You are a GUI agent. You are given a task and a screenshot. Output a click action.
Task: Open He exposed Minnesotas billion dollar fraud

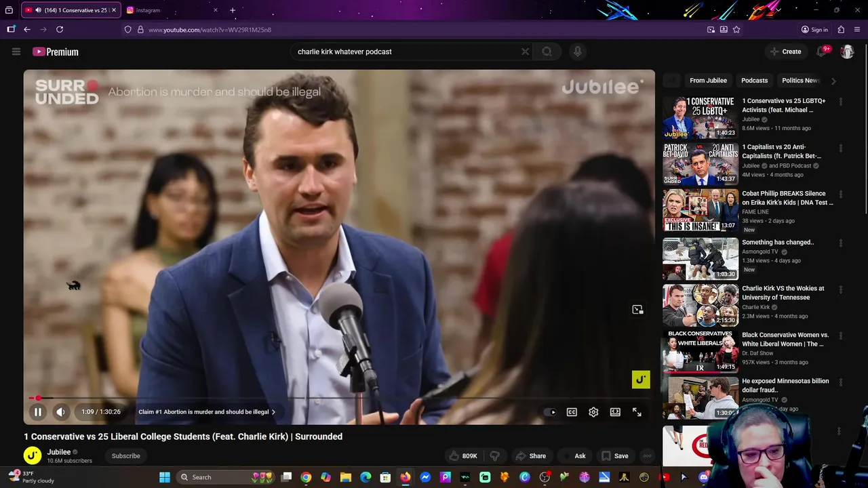[x=785, y=385]
